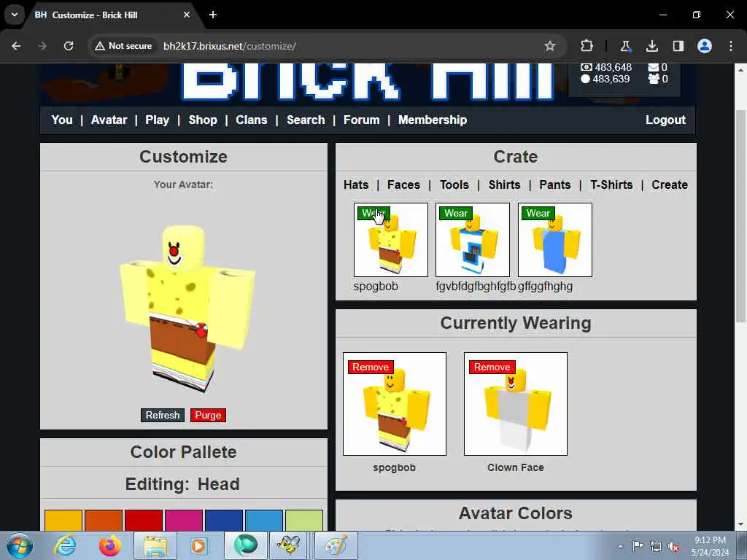This screenshot has width=747, height=560.
Task: Open the Avatar navigation item
Action: coord(109,120)
